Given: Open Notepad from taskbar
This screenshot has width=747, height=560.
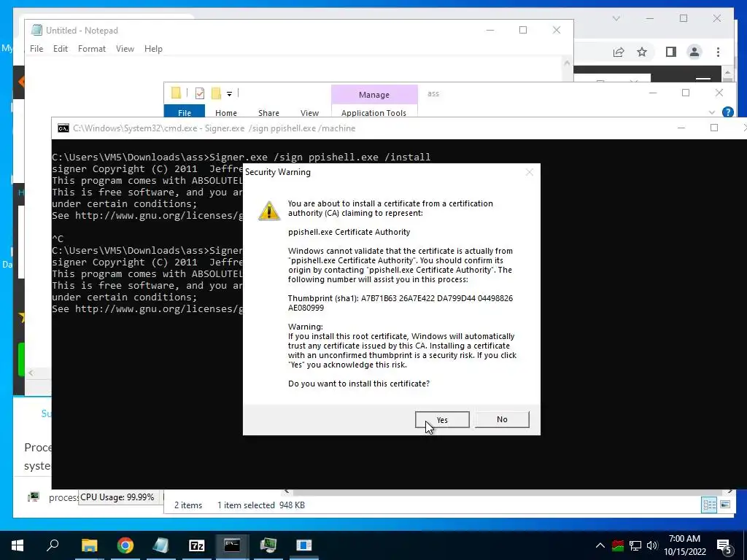Looking at the screenshot, I should [x=160, y=545].
